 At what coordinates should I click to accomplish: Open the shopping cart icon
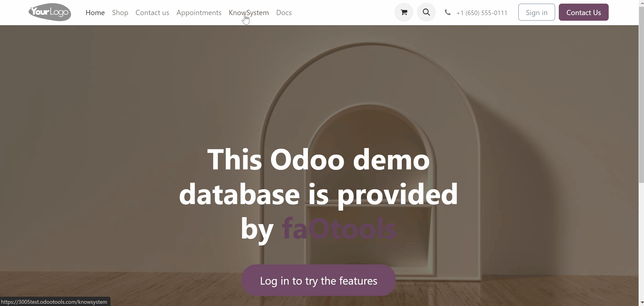point(404,12)
